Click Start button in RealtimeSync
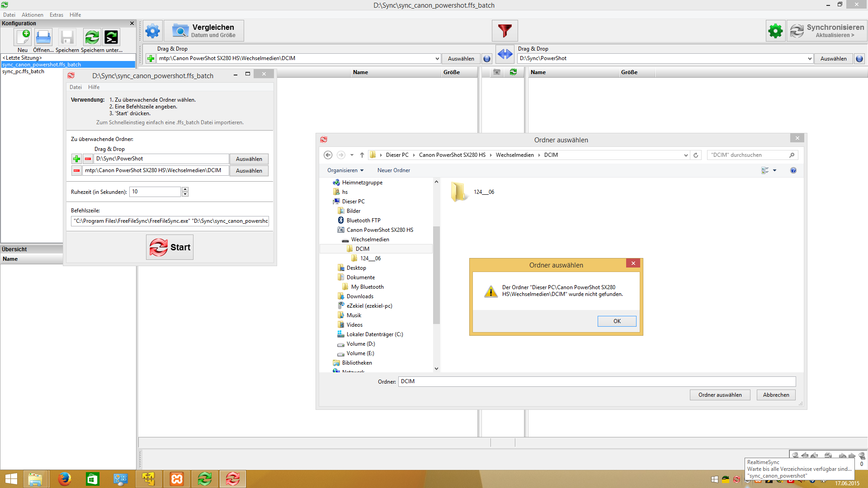868x488 pixels. tap(170, 247)
